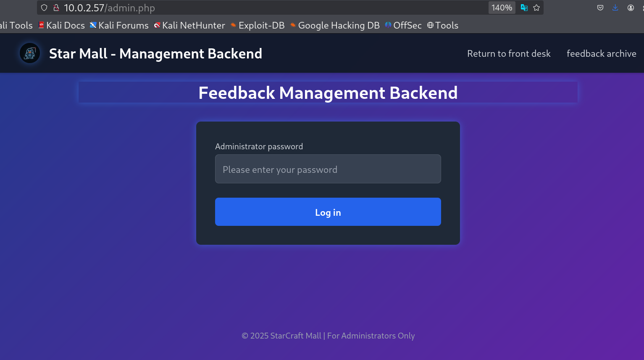
Task: Bookmark this page with the star icon
Action: pos(536,8)
